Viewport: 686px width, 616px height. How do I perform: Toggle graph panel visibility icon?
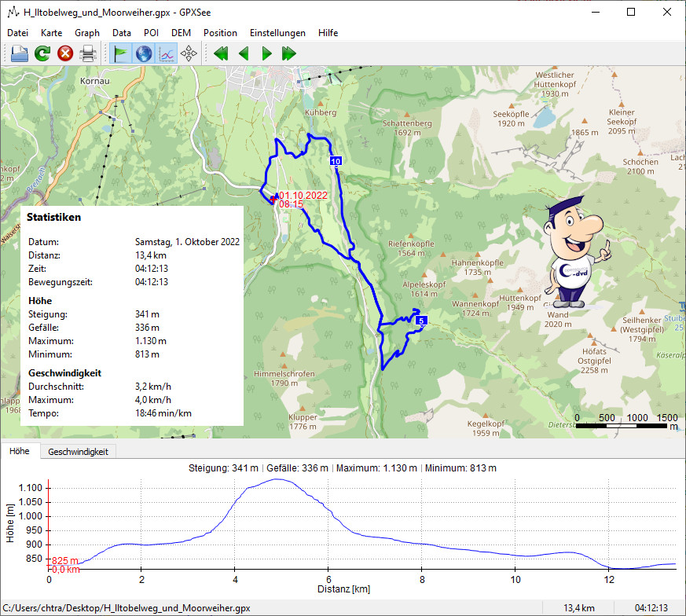pyautogui.click(x=167, y=53)
